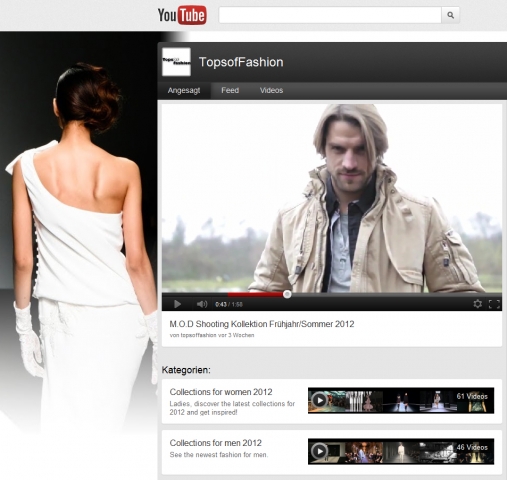Screen dimensions: 507x480
Task: Click the video frame in player
Action: (x=332, y=198)
